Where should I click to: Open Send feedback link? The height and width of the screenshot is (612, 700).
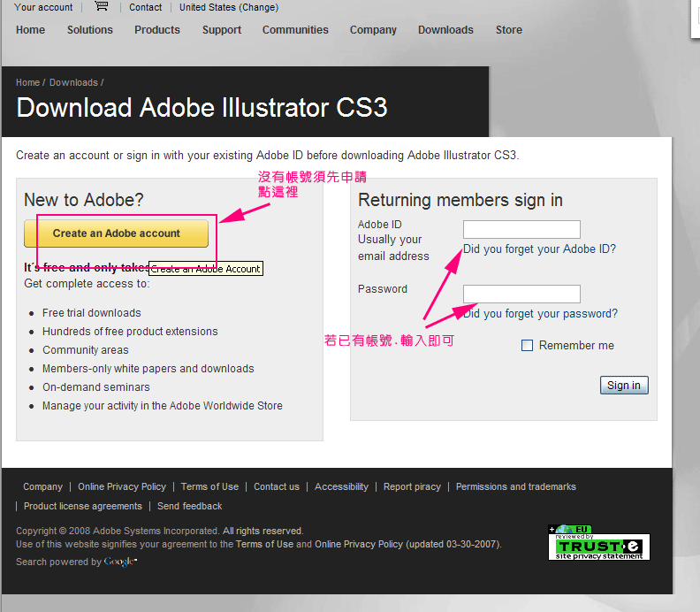pyautogui.click(x=190, y=506)
